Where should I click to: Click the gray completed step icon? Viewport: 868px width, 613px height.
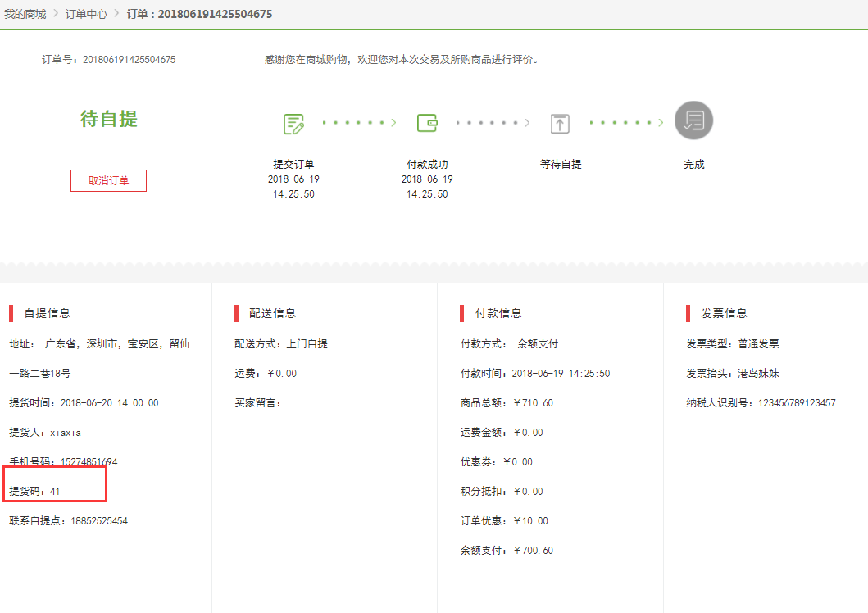click(x=693, y=121)
